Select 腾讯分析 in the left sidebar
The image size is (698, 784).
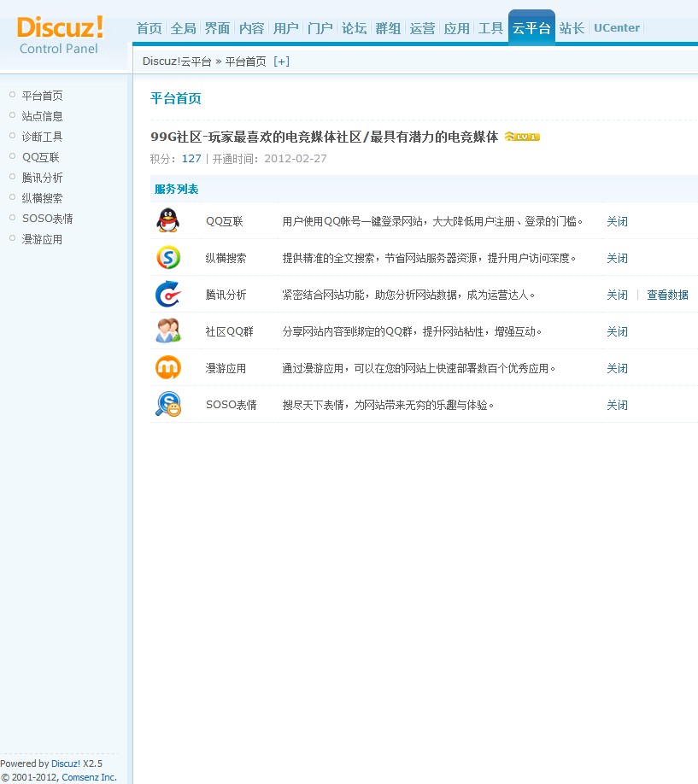pos(43,178)
